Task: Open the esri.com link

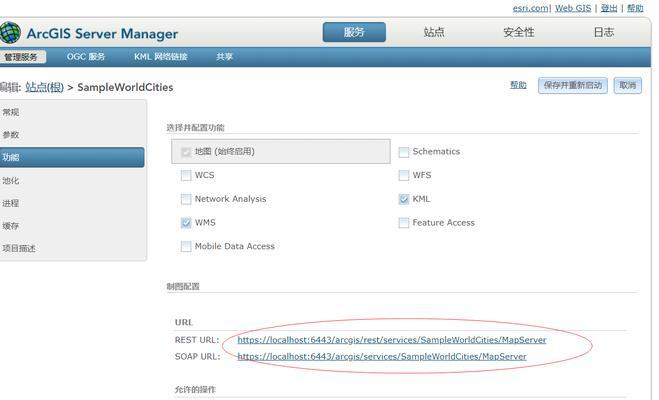Action: click(x=530, y=8)
